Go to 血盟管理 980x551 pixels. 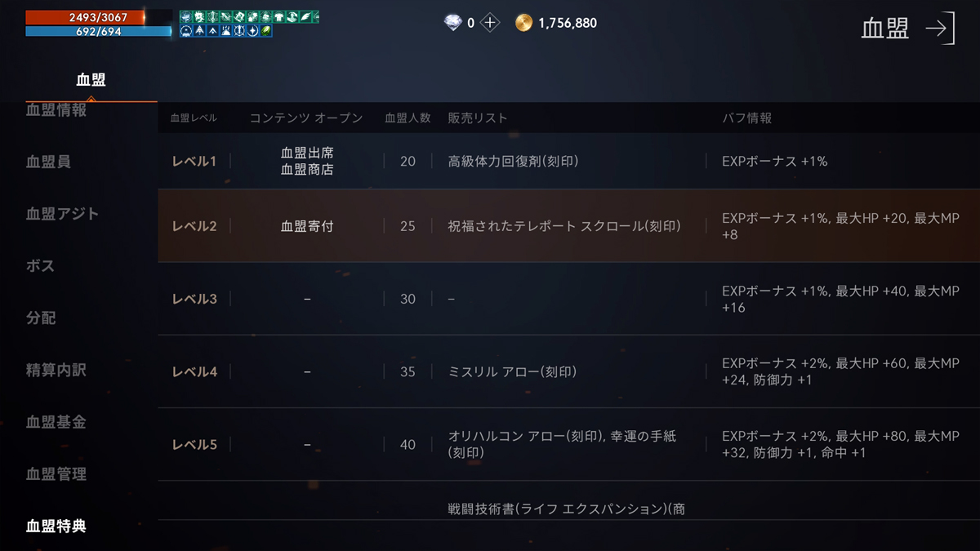[56, 474]
